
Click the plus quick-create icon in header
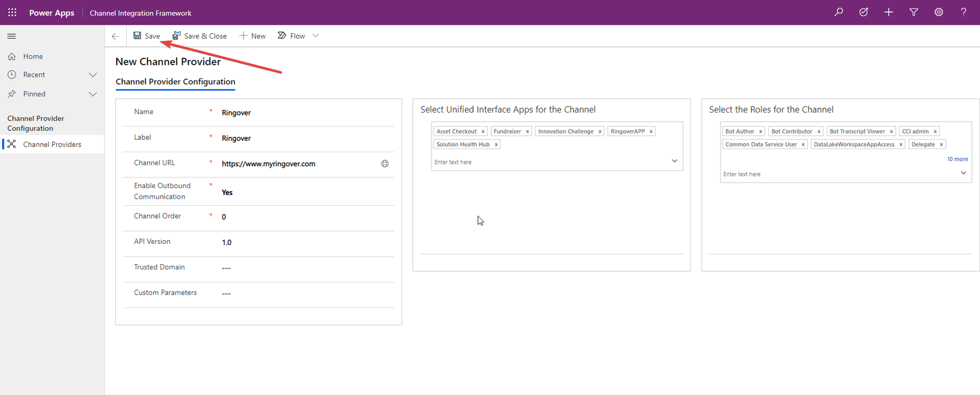click(888, 12)
